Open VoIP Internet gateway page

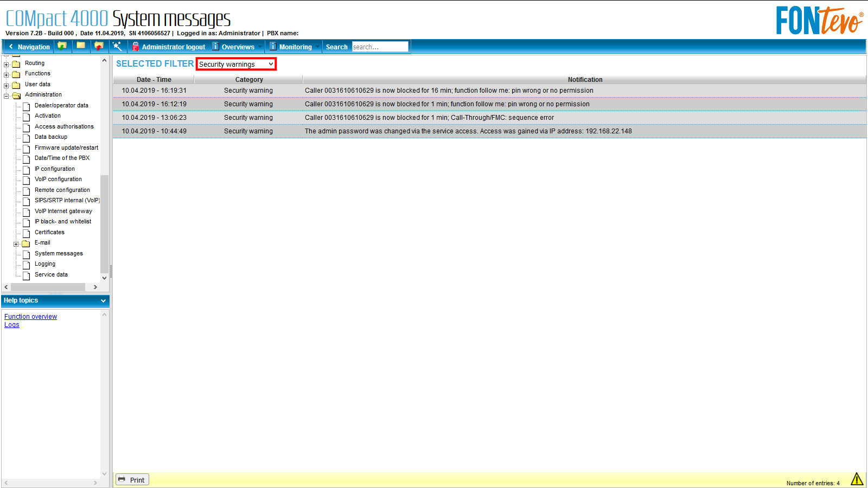click(x=63, y=211)
